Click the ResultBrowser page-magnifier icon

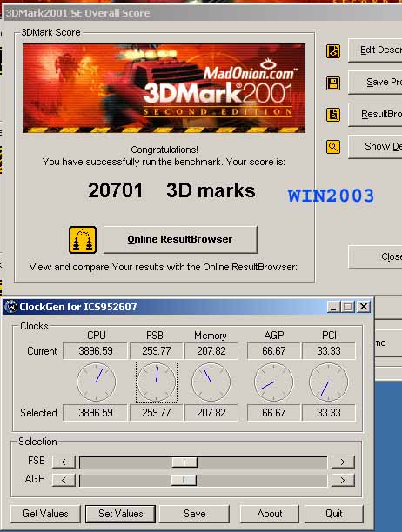click(333, 115)
